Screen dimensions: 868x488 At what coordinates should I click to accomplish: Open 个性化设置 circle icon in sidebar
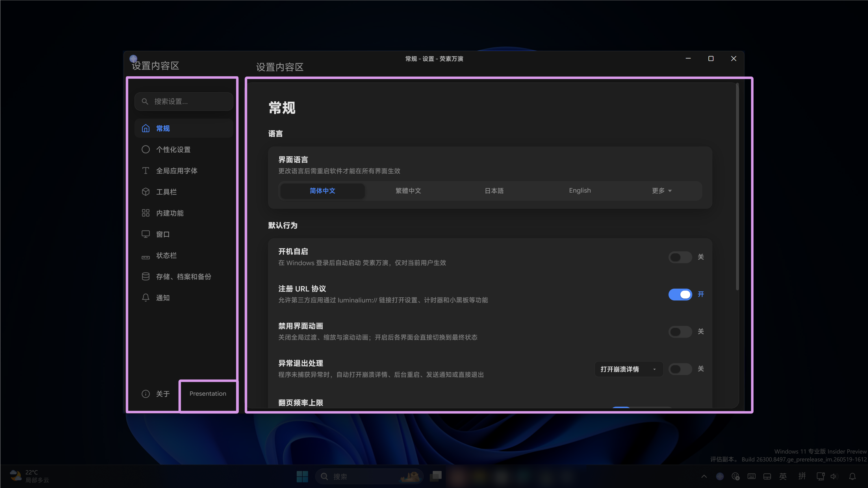[146, 149]
